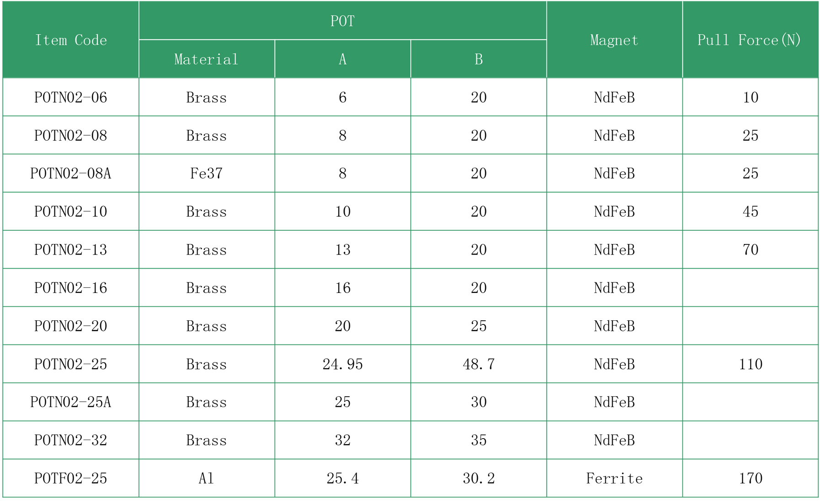The height and width of the screenshot is (504, 823).
Task: Click the Pull Force(N) header
Action: pyautogui.click(x=750, y=40)
